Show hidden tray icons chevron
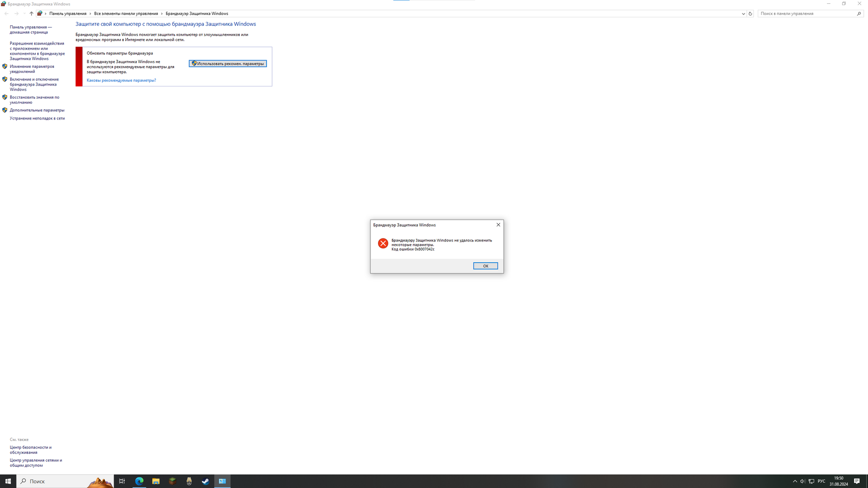The image size is (868, 488). click(x=795, y=481)
